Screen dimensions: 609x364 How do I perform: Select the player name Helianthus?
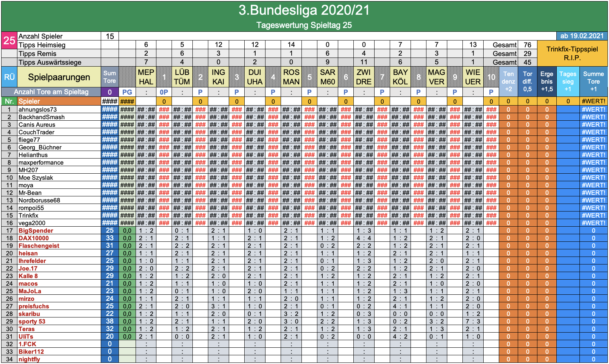(x=33, y=155)
